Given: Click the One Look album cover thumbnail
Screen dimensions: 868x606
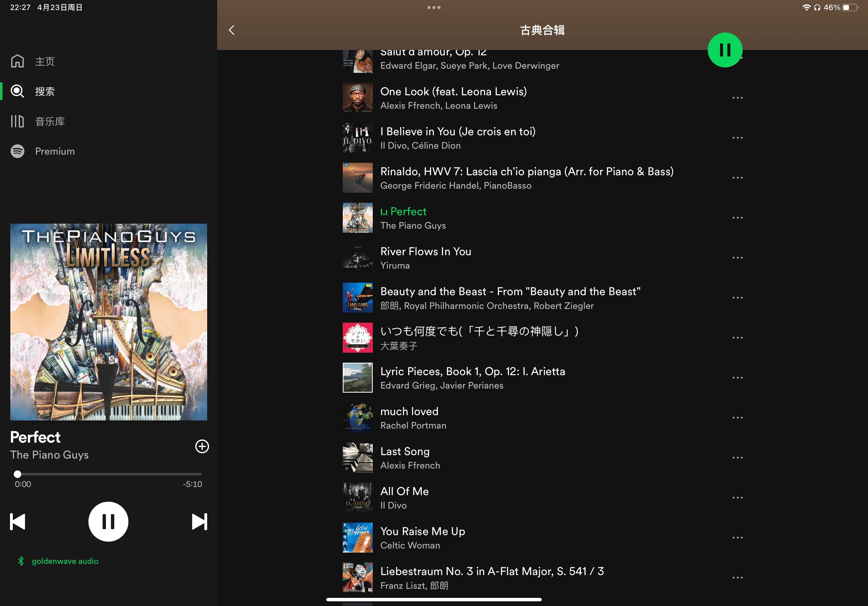Looking at the screenshot, I should [x=358, y=98].
